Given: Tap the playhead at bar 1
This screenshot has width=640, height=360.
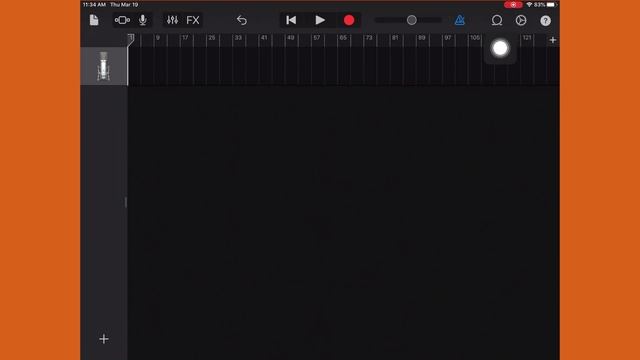Looking at the screenshot, I should point(131,40).
